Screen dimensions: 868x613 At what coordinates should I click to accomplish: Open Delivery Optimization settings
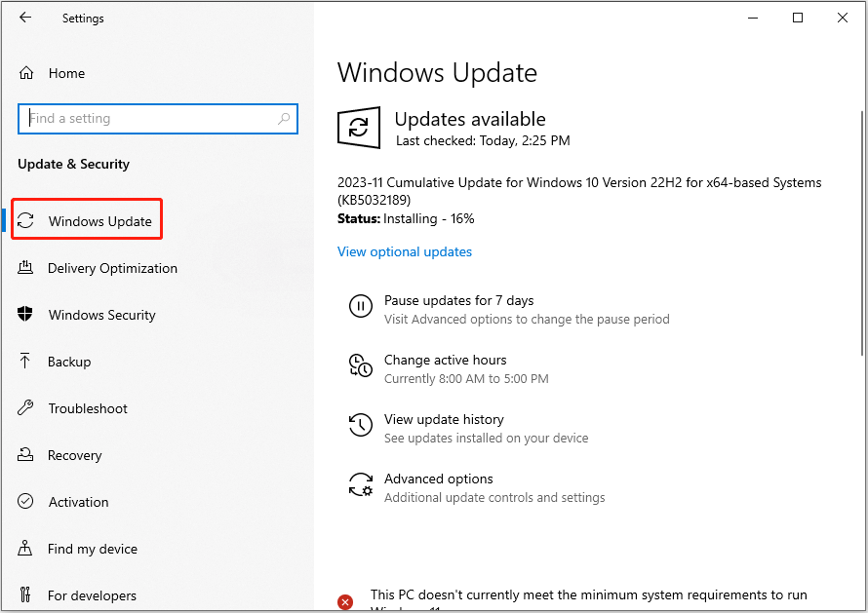112,268
